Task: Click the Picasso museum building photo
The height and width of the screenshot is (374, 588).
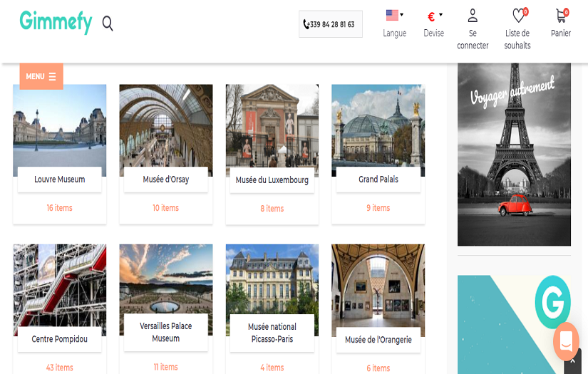Action: point(272,281)
